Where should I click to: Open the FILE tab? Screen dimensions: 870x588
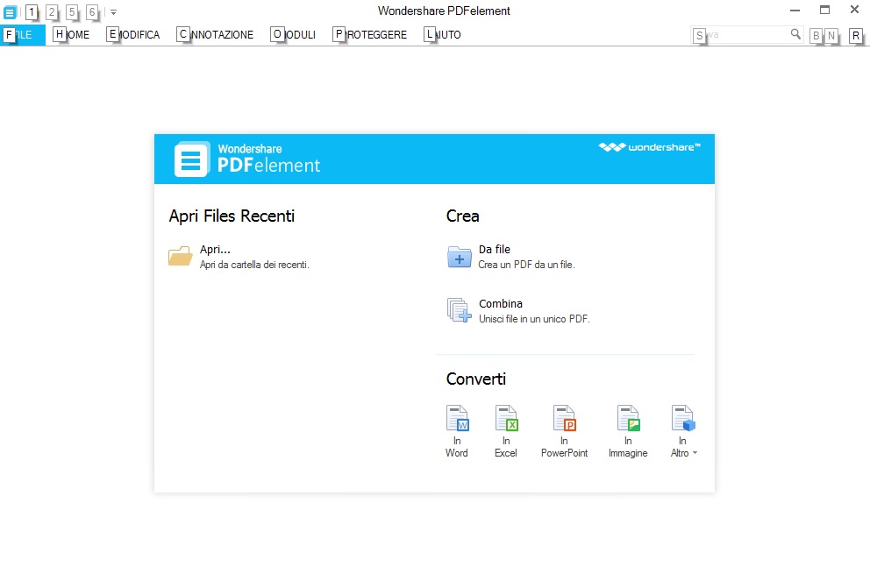[x=22, y=35]
